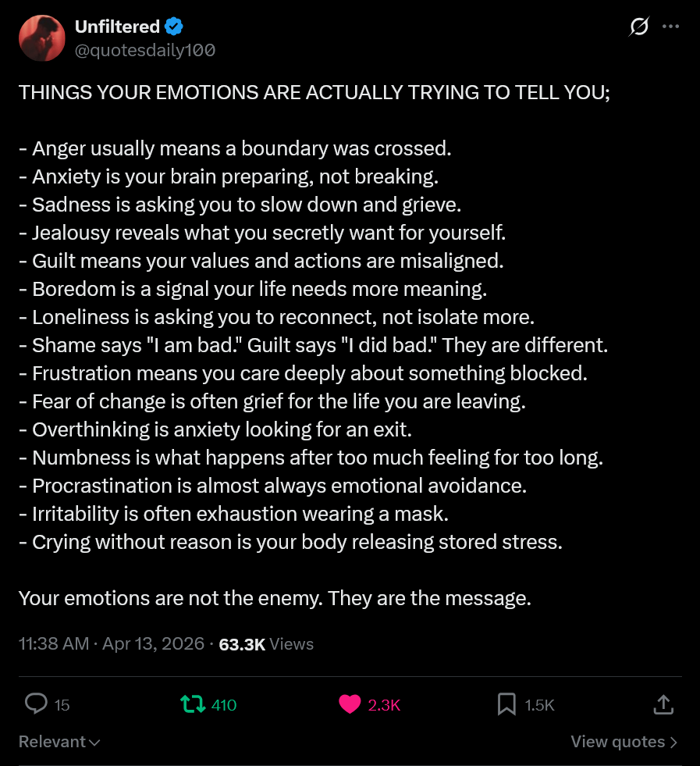The height and width of the screenshot is (766, 700).
Task: Toggle the pink like heart
Action: [350, 704]
